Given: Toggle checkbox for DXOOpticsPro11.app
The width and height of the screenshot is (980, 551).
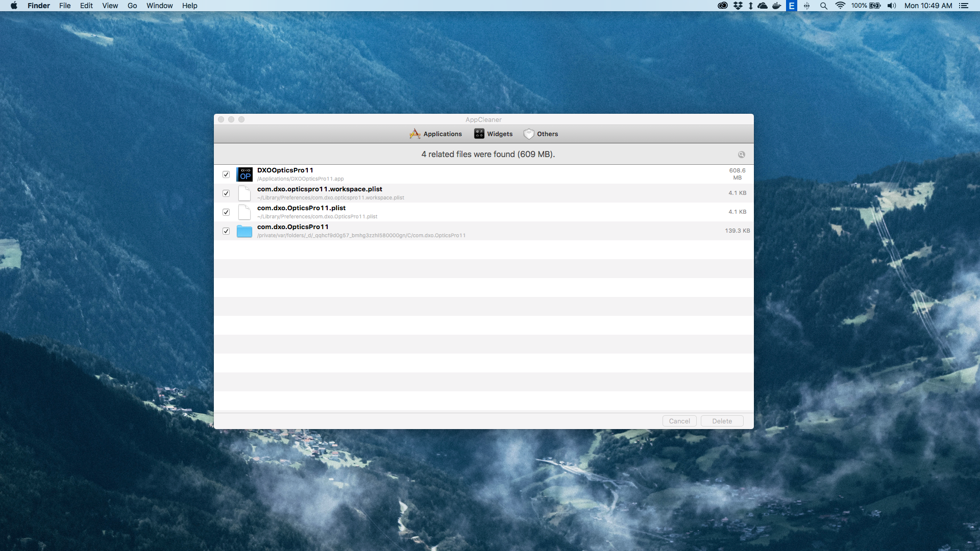Looking at the screenshot, I should click(226, 173).
